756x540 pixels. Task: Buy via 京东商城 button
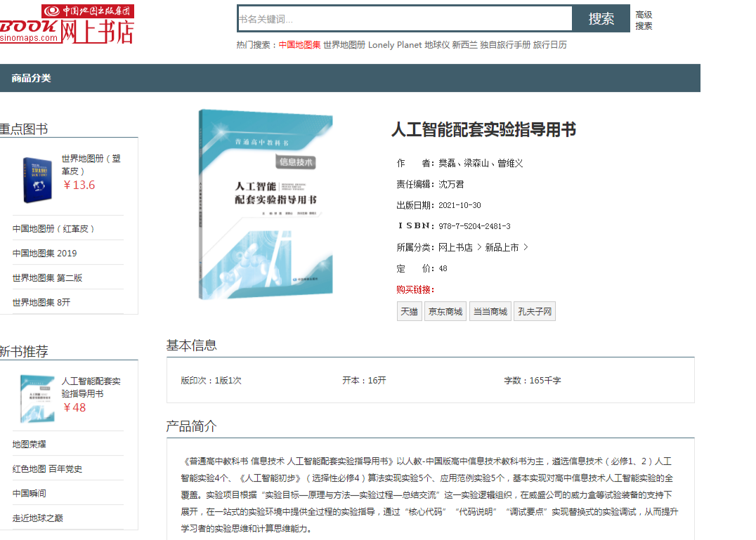tap(445, 312)
